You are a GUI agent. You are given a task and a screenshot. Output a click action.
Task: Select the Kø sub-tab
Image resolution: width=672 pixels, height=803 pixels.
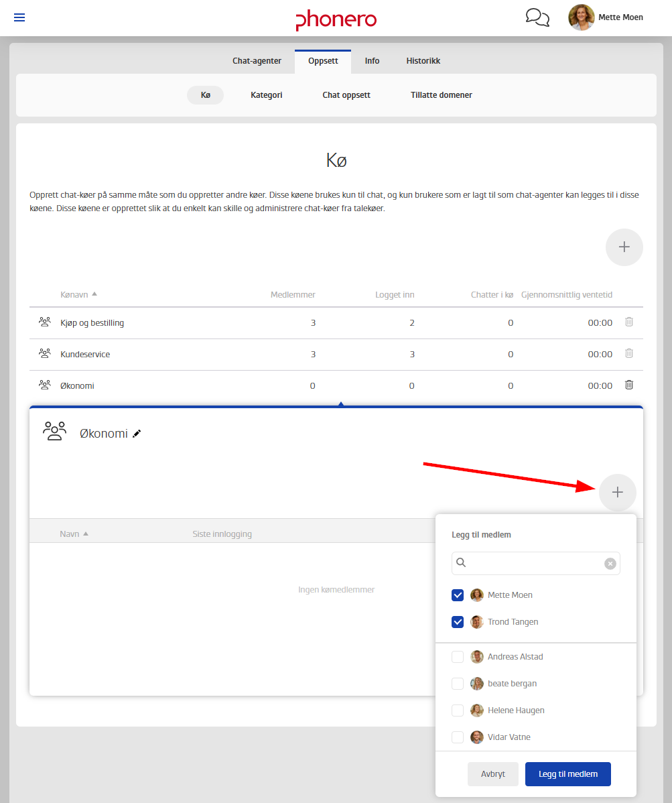[x=205, y=95]
